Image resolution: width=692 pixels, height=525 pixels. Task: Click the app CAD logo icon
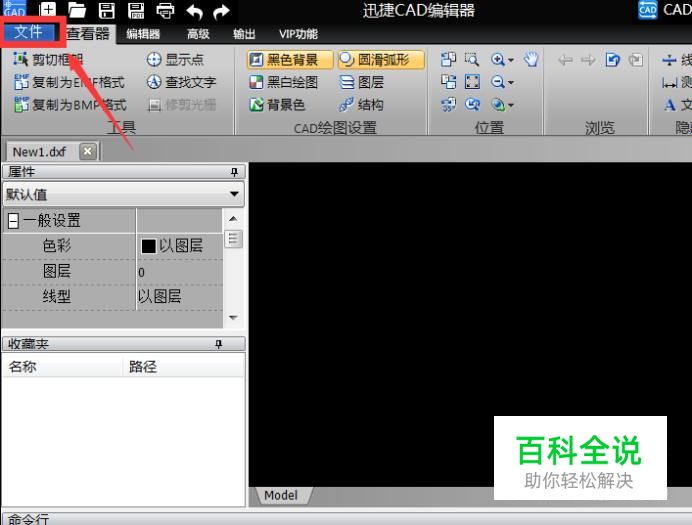[x=15, y=9]
